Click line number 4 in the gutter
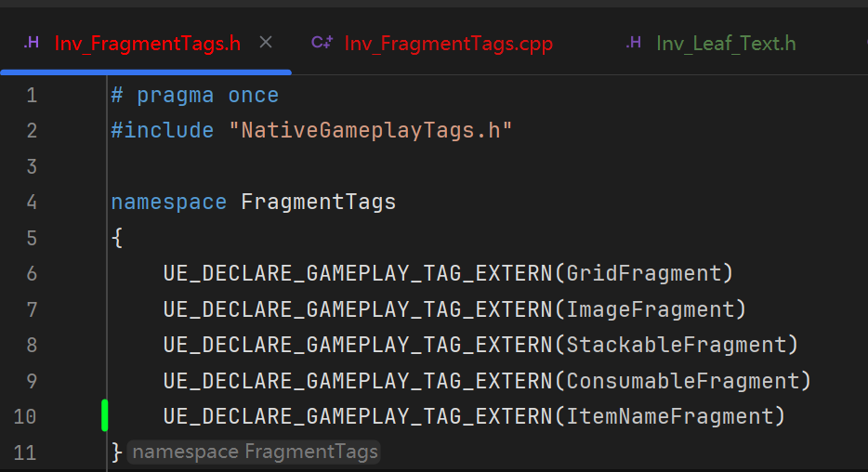Viewport: 868px width, 472px height. coord(32,202)
